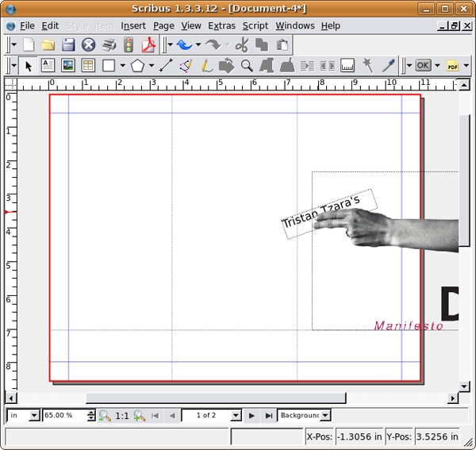This screenshot has width=476, height=450.
Task: Pick the Eye Dropper tool
Action: click(388, 66)
